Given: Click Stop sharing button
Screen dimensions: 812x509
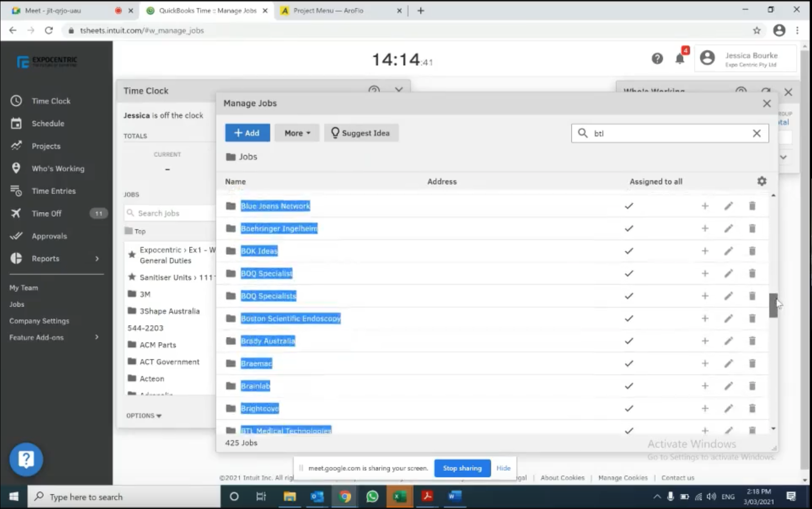Looking at the screenshot, I should 462,468.
